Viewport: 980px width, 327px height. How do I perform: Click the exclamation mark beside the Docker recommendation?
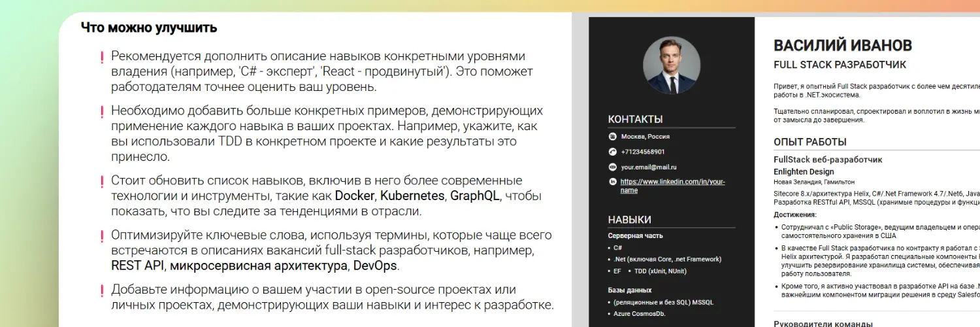click(x=102, y=182)
